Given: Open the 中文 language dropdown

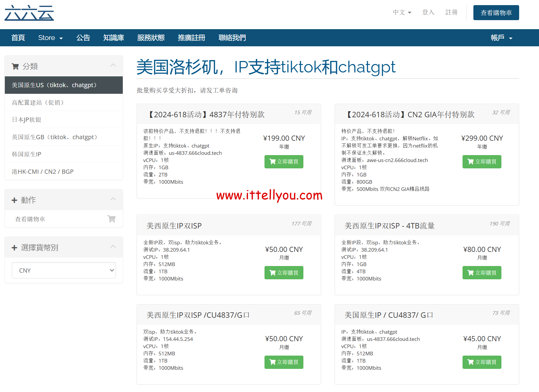Looking at the screenshot, I should [x=402, y=12].
